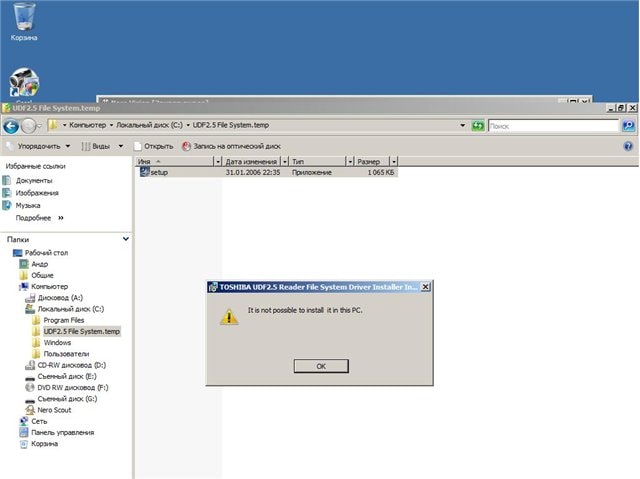This screenshot has width=640, height=479.
Task: Click the greyed forward navigation button
Action: 29,126
